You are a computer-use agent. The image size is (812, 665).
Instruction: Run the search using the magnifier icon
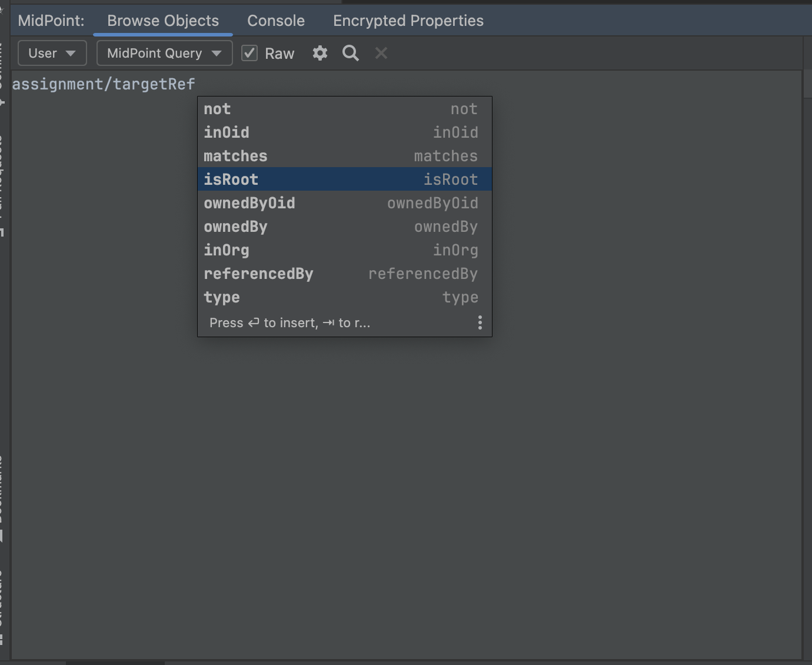coord(350,53)
